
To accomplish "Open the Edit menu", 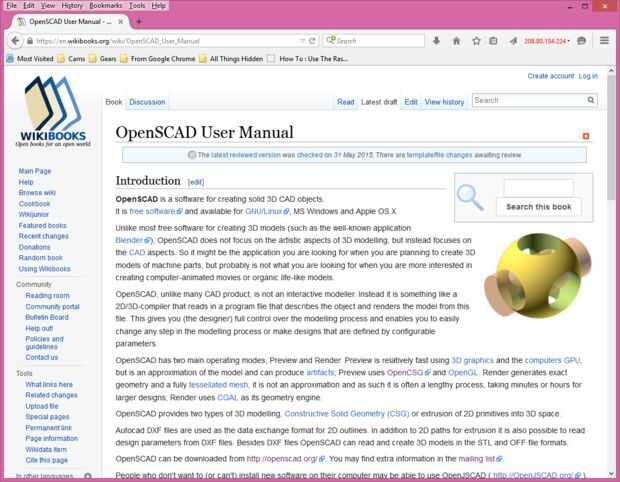I will tap(28, 6).
